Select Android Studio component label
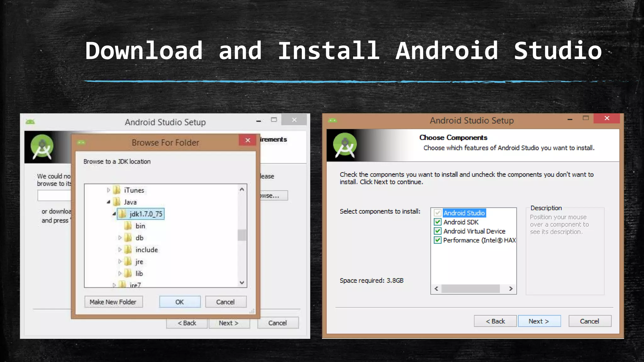 point(464,213)
